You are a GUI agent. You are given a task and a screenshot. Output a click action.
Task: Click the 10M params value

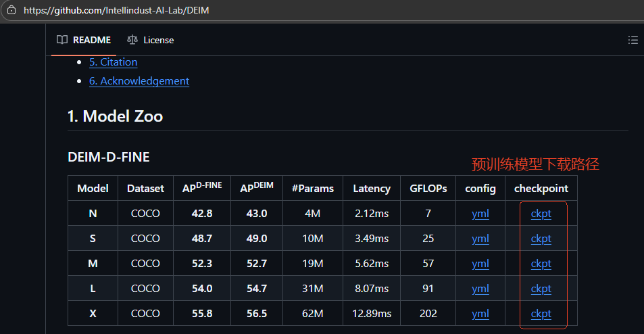point(313,239)
